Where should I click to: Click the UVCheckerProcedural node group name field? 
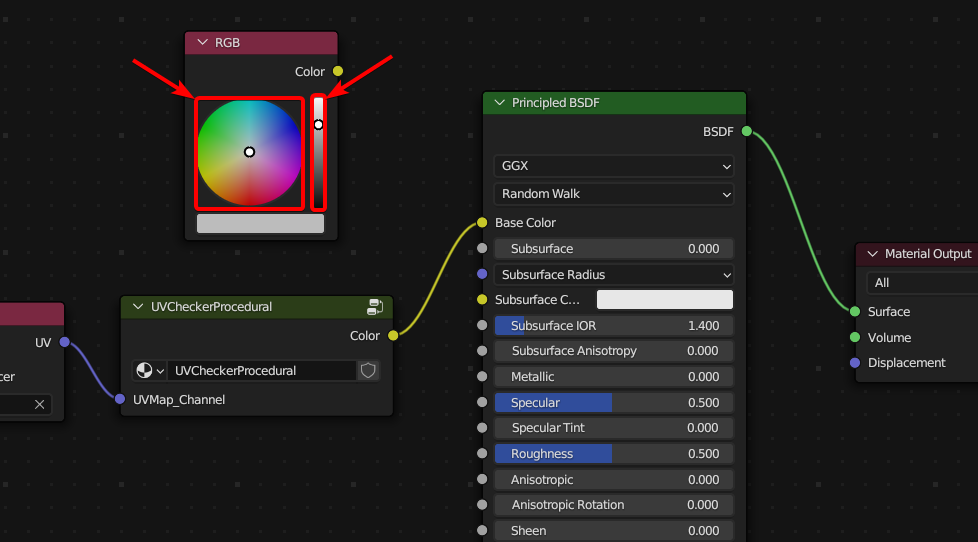coord(262,370)
